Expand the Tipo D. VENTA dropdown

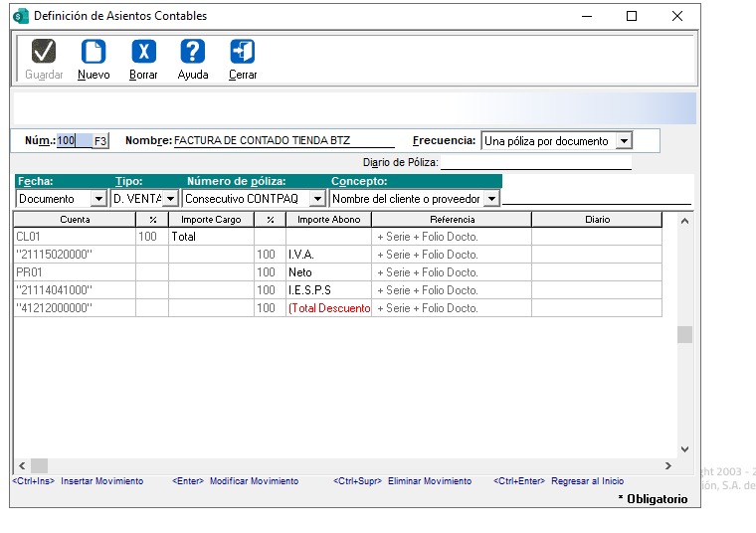172,199
